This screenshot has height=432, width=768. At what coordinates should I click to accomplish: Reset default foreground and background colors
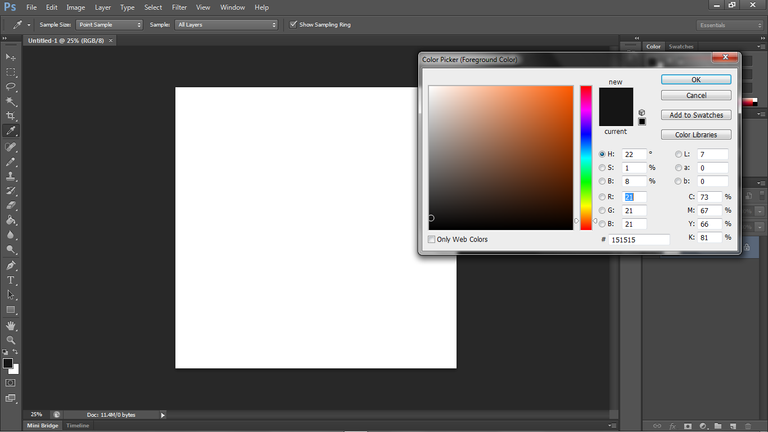5,352
